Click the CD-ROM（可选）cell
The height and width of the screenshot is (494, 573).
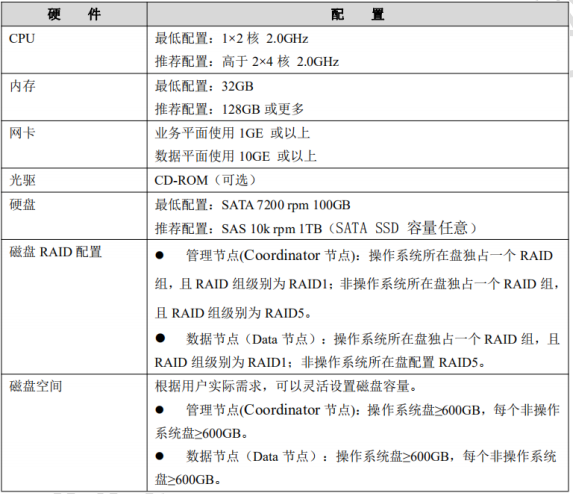205,180
